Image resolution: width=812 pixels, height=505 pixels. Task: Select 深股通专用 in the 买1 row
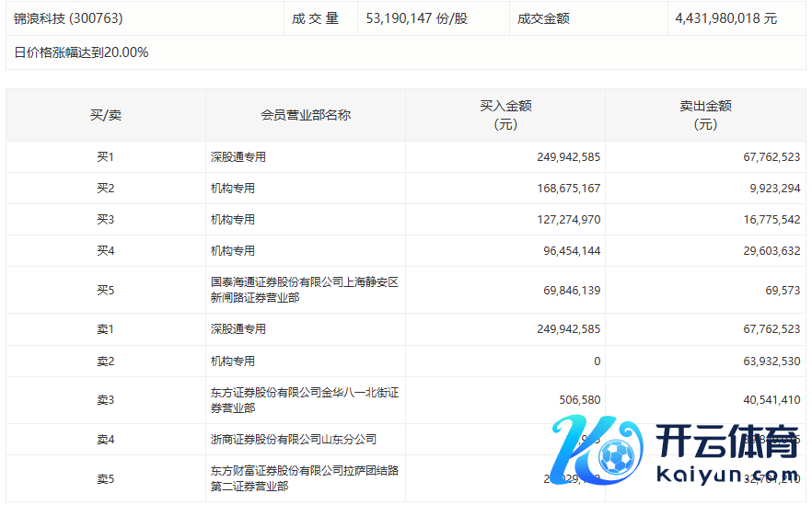[x=238, y=157]
